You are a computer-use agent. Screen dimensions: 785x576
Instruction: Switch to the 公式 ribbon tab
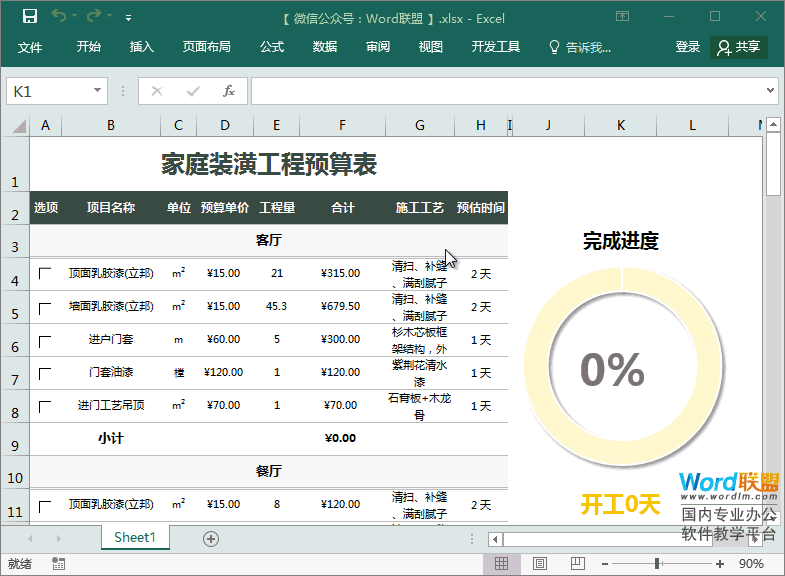point(272,47)
